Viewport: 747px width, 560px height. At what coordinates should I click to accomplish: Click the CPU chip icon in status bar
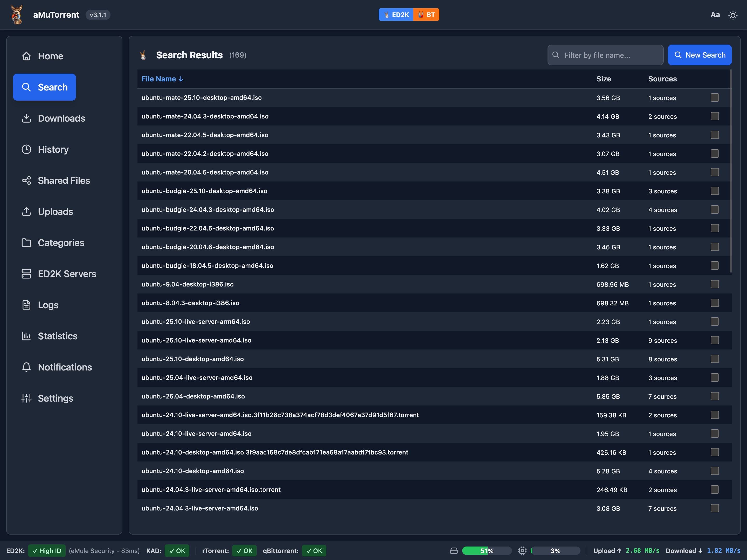pos(522,551)
